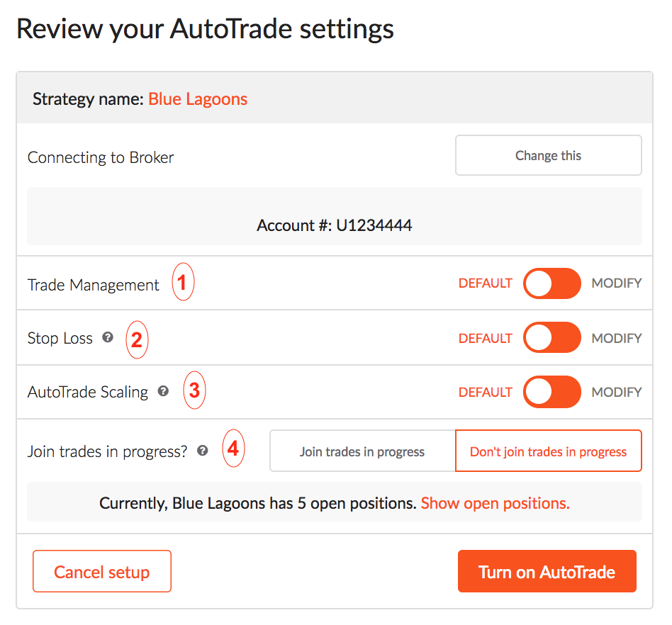Toggle the Trade Management switch
Viewport: 672px width, 625px height.
(x=552, y=283)
